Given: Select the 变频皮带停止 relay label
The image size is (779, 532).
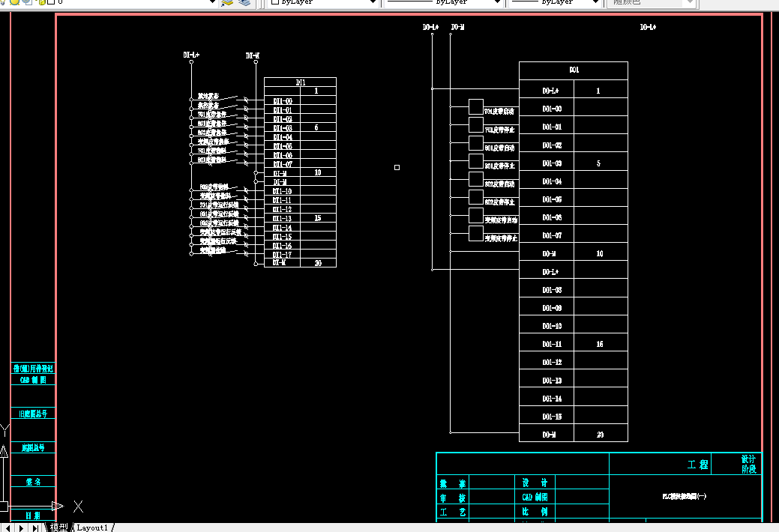Looking at the screenshot, I should [x=501, y=238].
